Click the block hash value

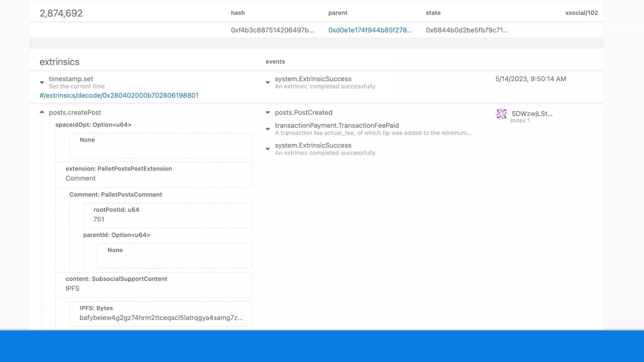pyautogui.click(x=272, y=30)
